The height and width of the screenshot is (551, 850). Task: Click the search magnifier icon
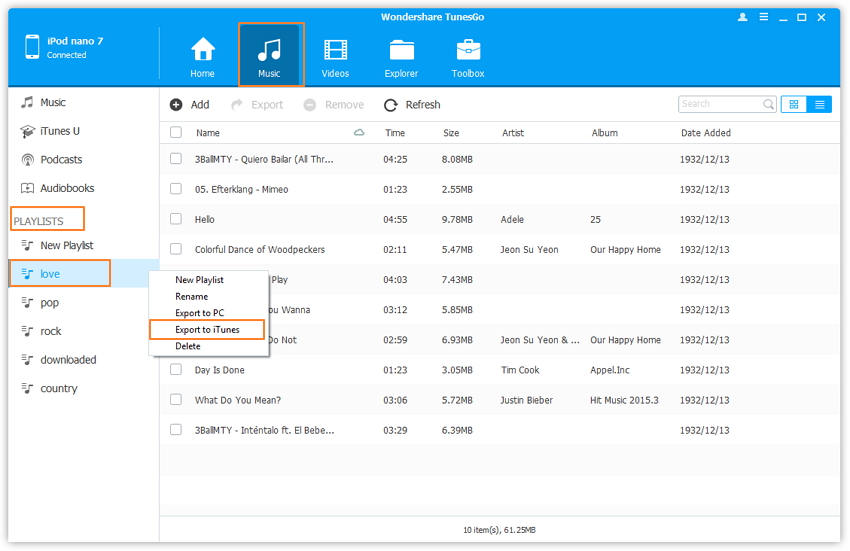[x=768, y=104]
